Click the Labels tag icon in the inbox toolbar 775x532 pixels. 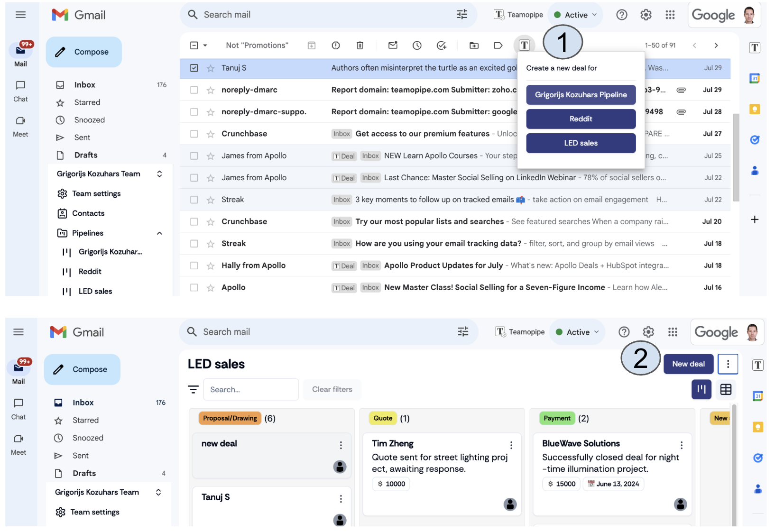pos(498,46)
